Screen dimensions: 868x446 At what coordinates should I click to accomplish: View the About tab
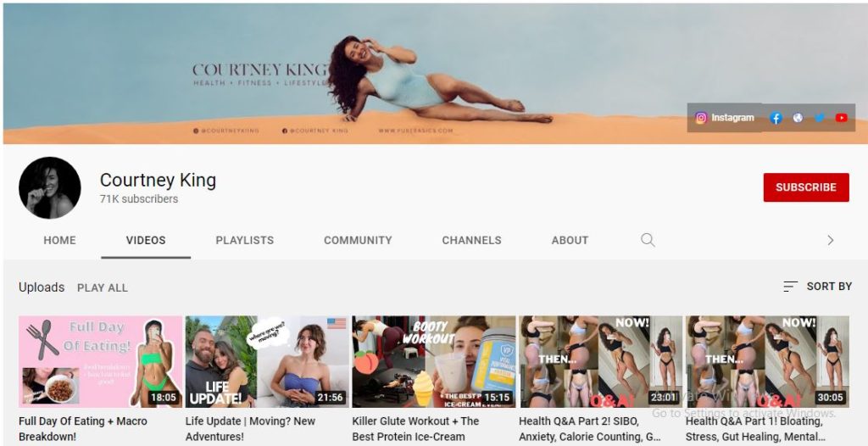tap(570, 241)
